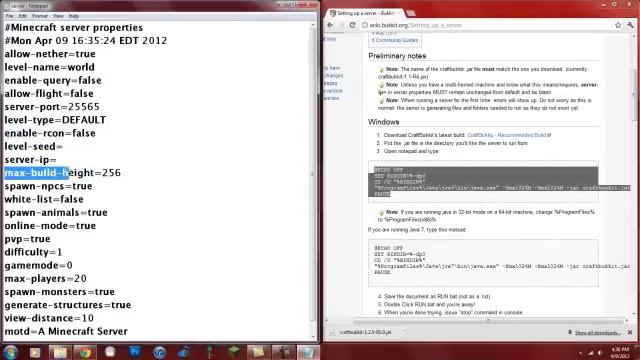This screenshot has height=360, width=640.
Task: Click Show all downloads link
Action: (598, 333)
